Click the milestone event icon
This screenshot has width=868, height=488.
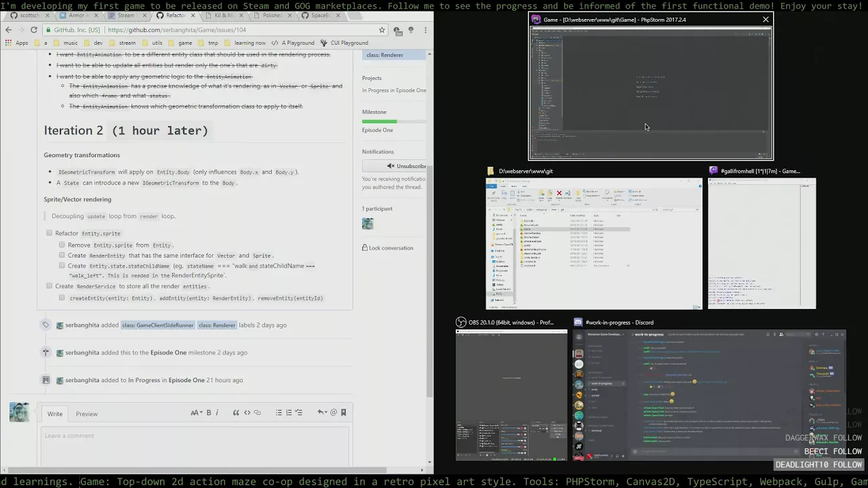[x=46, y=352]
